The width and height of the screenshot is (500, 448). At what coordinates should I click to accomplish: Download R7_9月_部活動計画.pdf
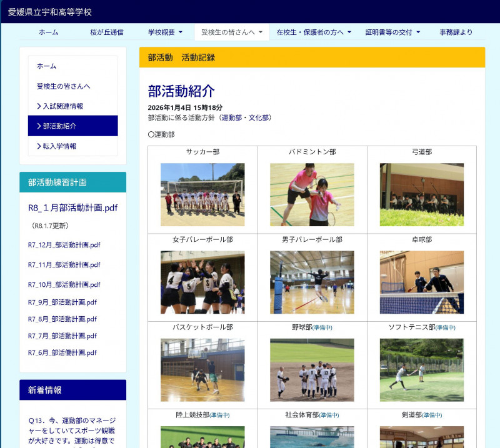(x=62, y=302)
